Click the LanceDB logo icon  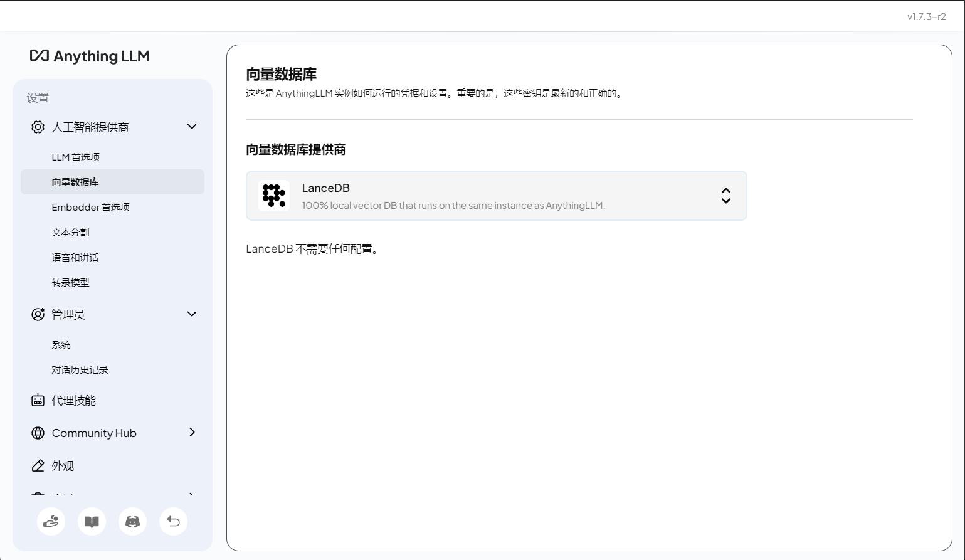(x=274, y=196)
